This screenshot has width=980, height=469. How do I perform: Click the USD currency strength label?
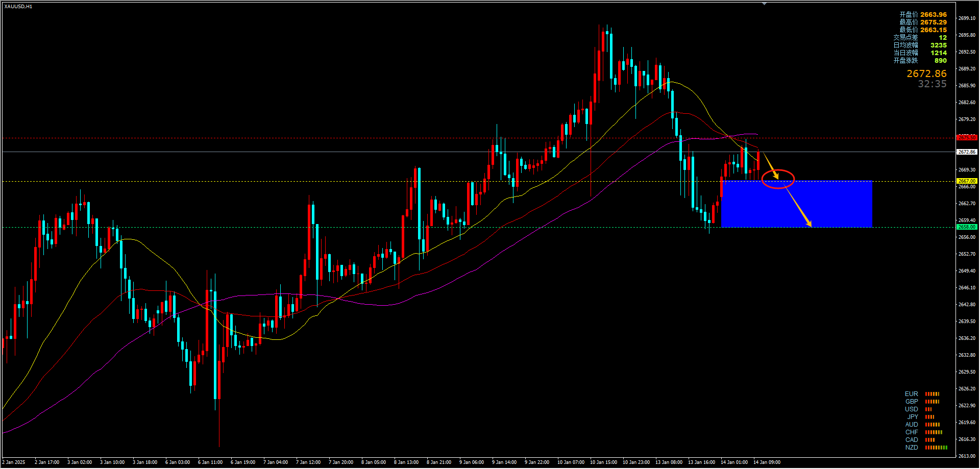click(911, 409)
